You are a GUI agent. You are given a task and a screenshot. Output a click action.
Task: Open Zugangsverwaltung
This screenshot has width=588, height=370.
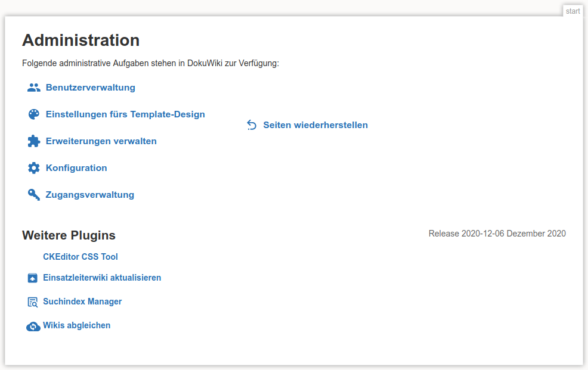tap(89, 194)
